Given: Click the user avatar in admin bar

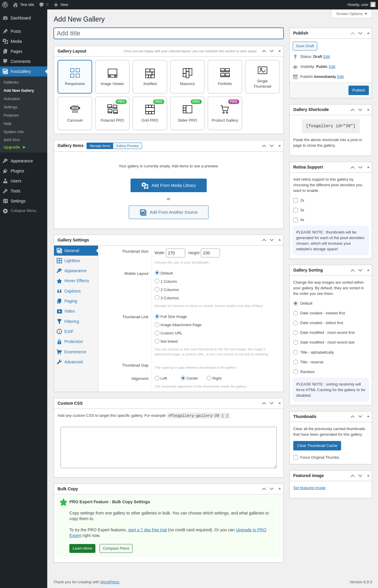Looking at the screenshot, I should click(373, 5).
